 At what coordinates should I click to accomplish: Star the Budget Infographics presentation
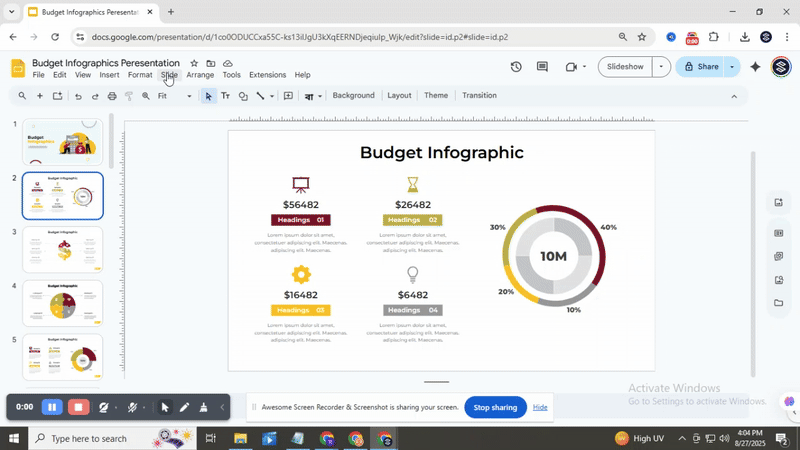click(194, 63)
